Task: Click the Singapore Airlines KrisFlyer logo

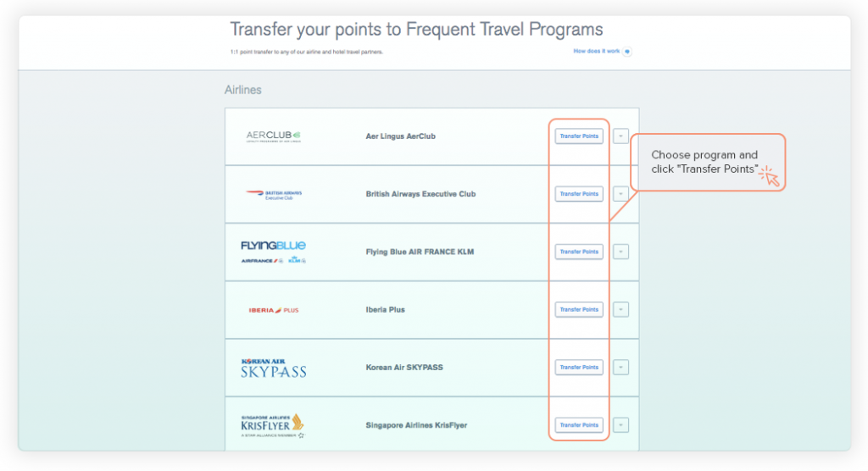Action: coord(273,425)
